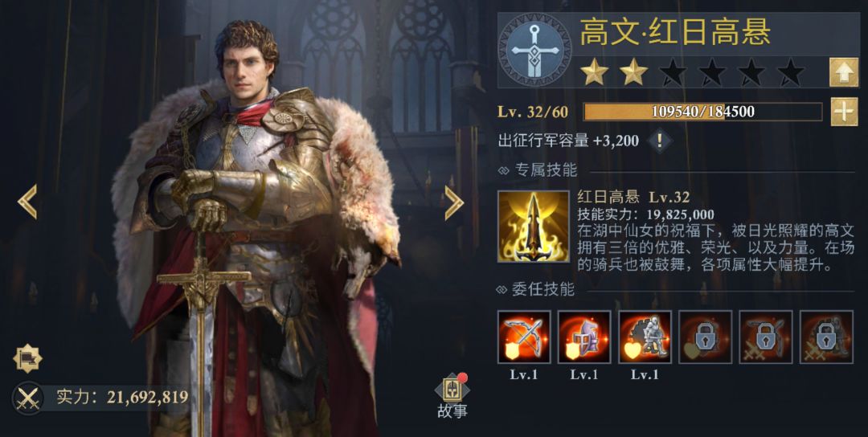Tap the star upgrade arrow button
The width and height of the screenshot is (868, 437).
pyautogui.click(x=844, y=72)
